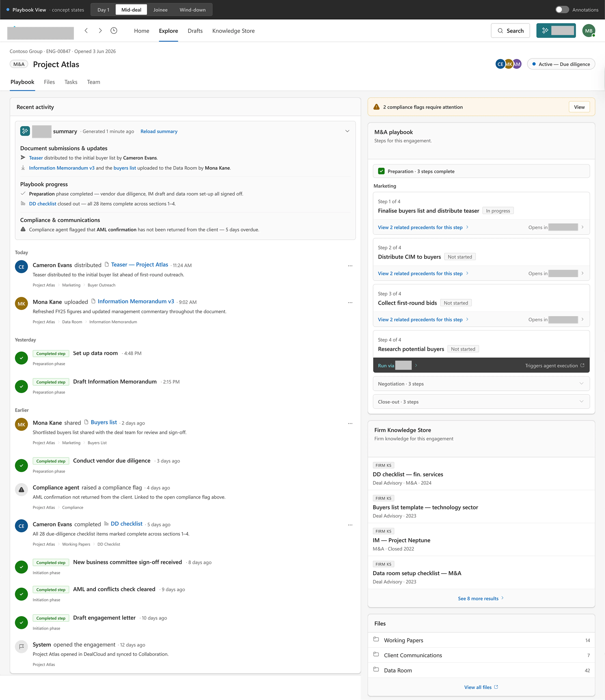Click the compliance warning triangle icon

coord(376,107)
